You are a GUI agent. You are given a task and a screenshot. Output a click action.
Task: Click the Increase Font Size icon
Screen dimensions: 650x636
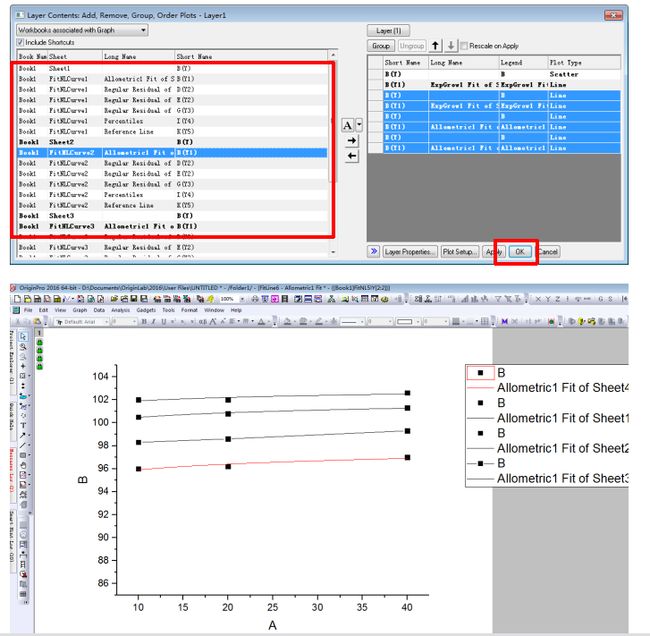click(213, 321)
